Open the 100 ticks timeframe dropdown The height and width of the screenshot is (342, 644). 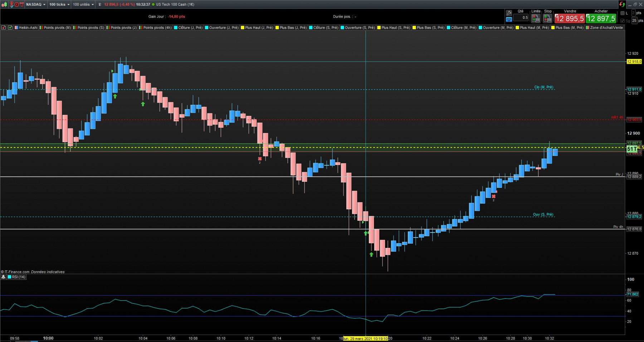pyautogui.click(x=59, y=4)
